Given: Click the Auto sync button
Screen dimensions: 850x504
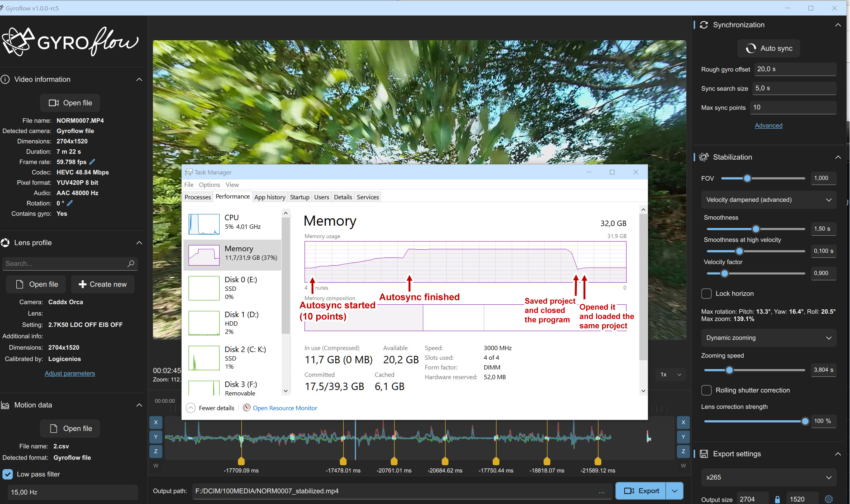Looking at the screenshot, I should point(768,48).
